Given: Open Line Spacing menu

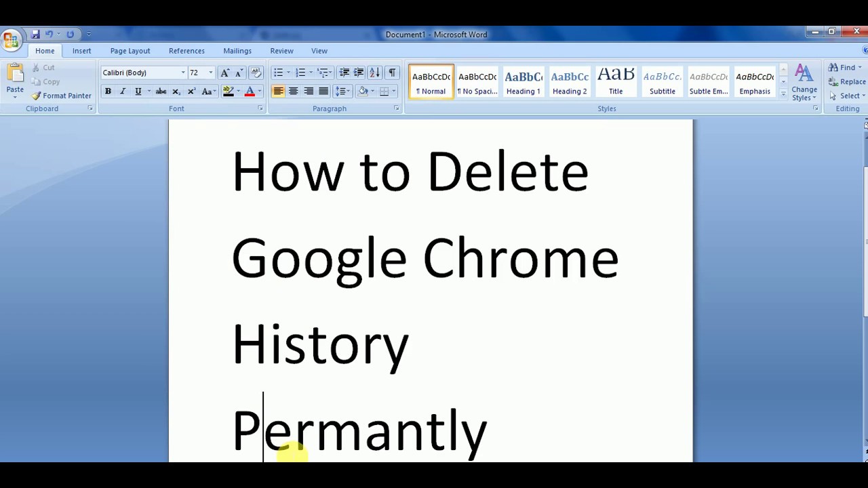Looking at the screenshot, I should pos(342,91).
